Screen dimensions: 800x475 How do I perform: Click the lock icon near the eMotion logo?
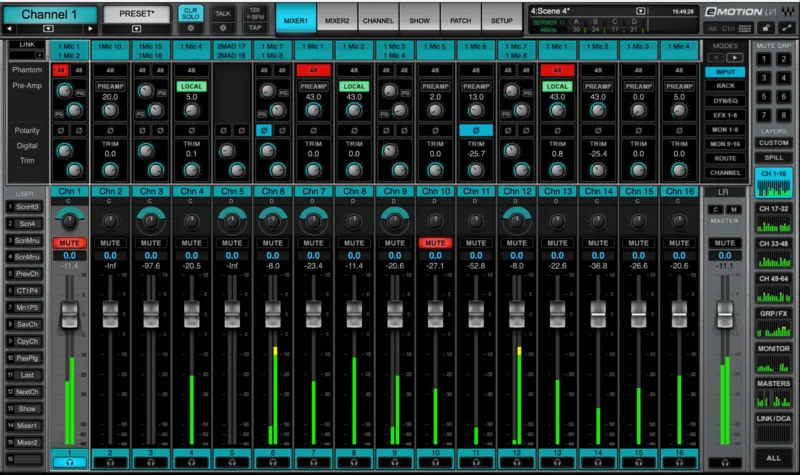pos(766,28)
